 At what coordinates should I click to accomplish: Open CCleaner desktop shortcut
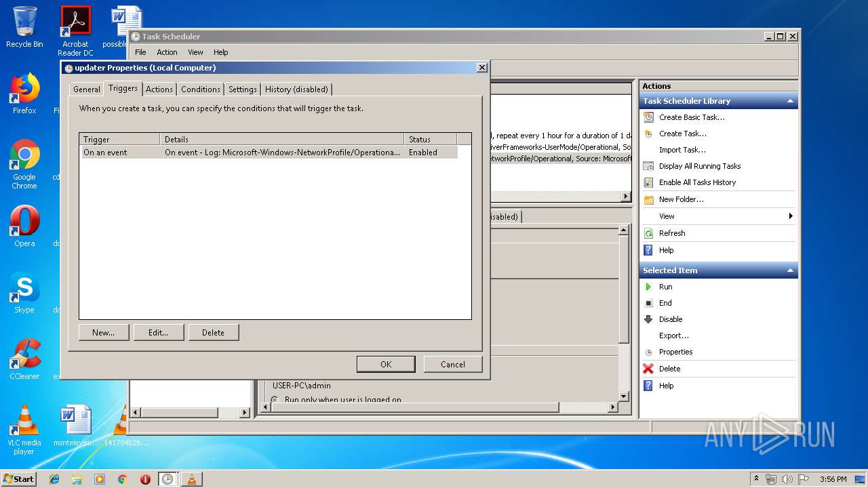(x=24, y=359)
